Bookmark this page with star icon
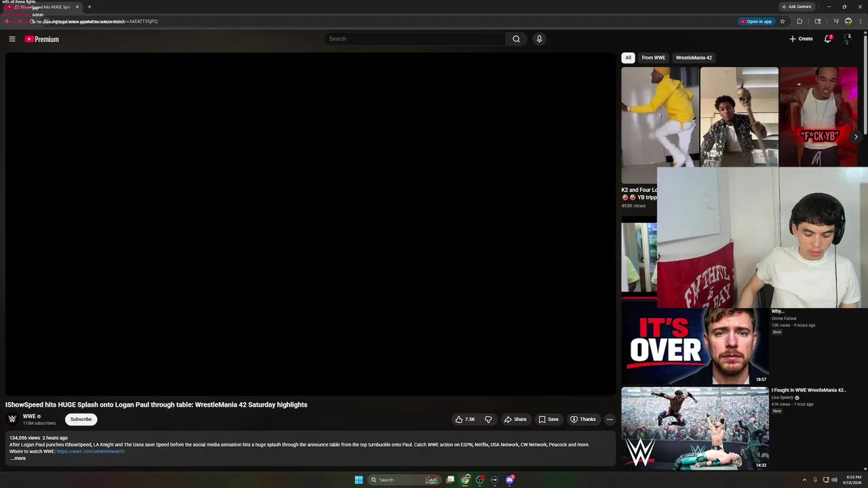Viewport: 868px width, 488px height. 782,22
